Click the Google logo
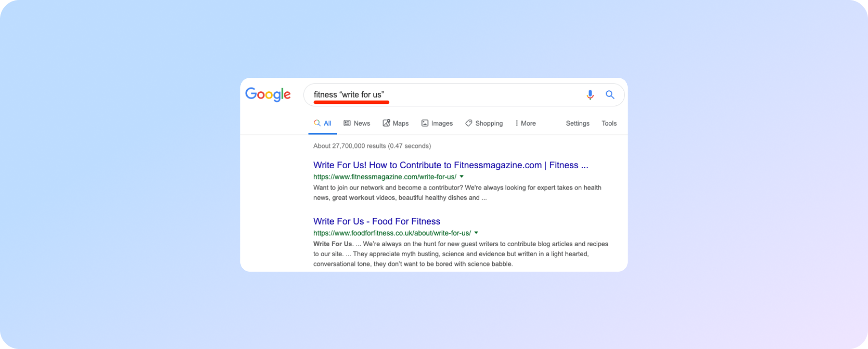 click(x=268, y=94)
